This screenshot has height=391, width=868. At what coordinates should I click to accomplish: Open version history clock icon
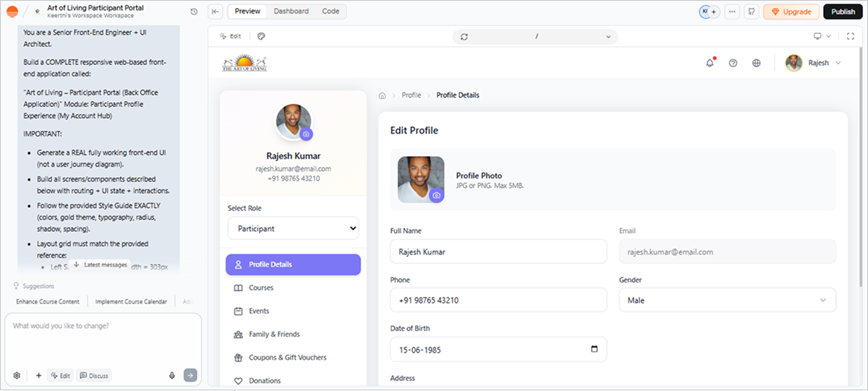(x=194, y=12)
